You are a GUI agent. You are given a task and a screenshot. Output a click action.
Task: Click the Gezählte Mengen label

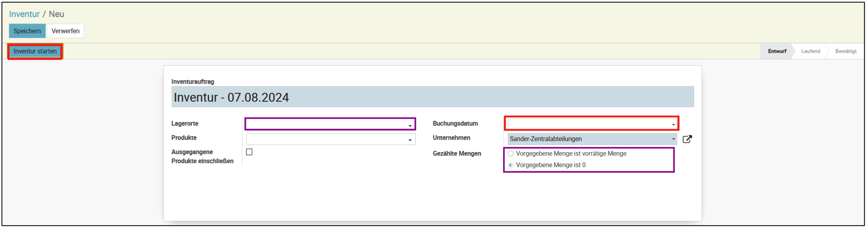point(457,154)
